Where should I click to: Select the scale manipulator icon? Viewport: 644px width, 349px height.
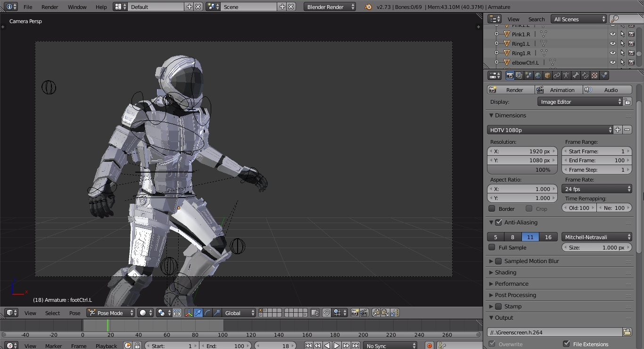(217, 313)
